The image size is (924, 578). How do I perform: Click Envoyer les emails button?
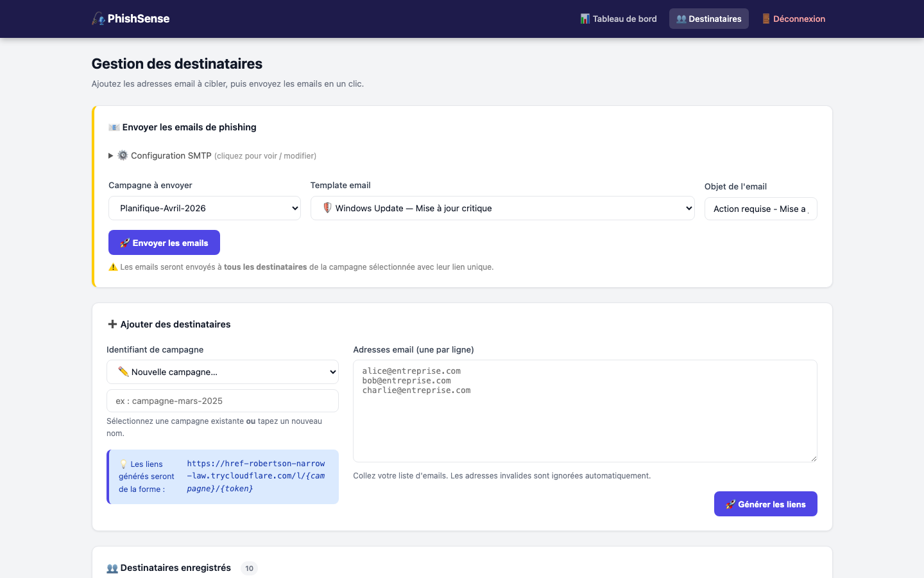pos(164,243)
